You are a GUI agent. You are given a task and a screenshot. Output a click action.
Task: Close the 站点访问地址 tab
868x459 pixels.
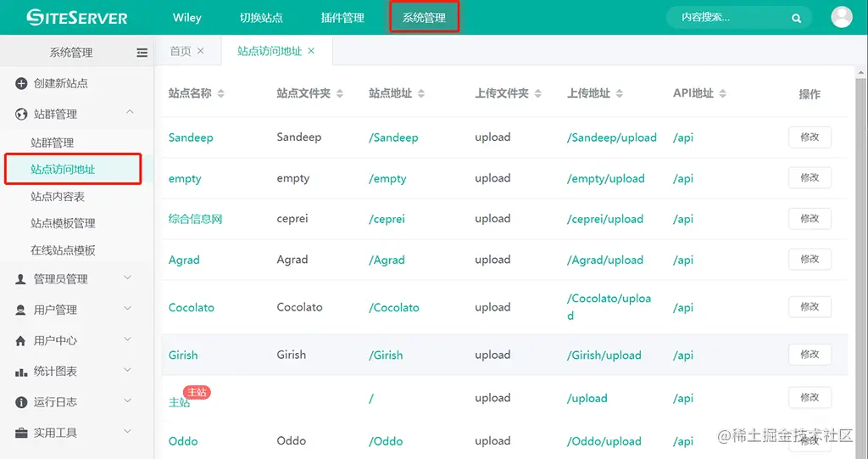click(x=311, y=50)
